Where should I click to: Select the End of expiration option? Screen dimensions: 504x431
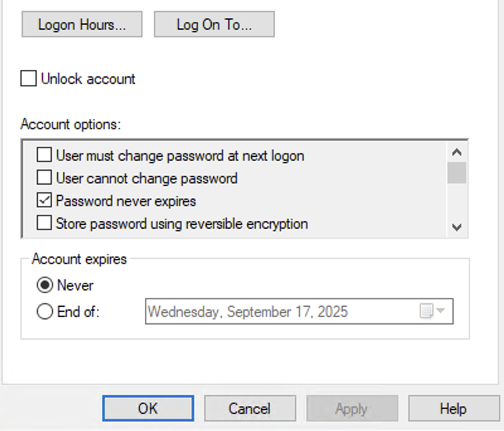pos(45,311)
